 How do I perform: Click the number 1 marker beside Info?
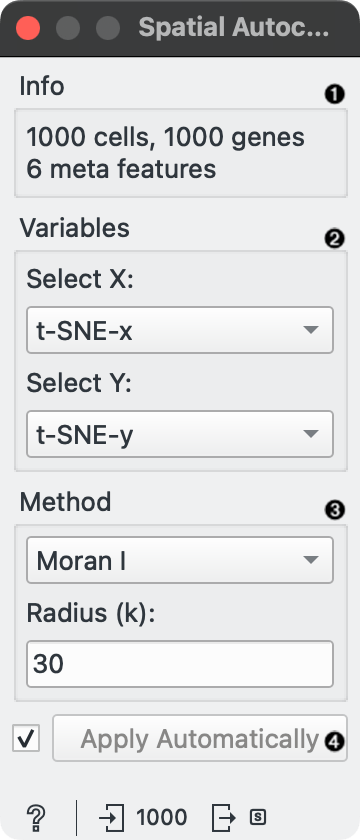tap(335, 95)
